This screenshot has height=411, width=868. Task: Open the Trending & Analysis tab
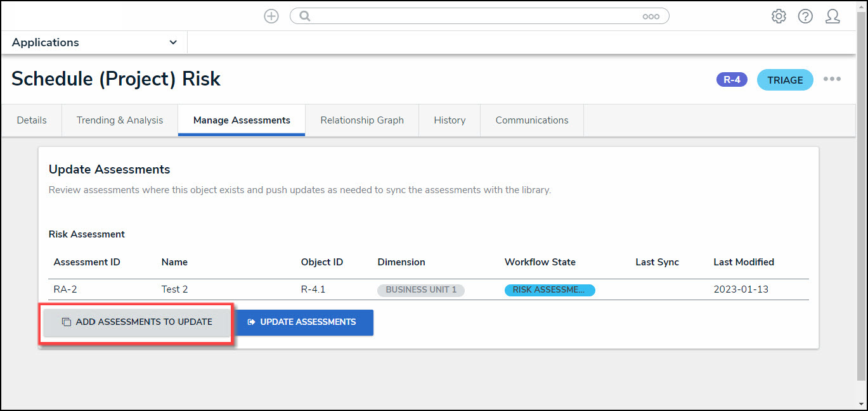click(120, 120)
